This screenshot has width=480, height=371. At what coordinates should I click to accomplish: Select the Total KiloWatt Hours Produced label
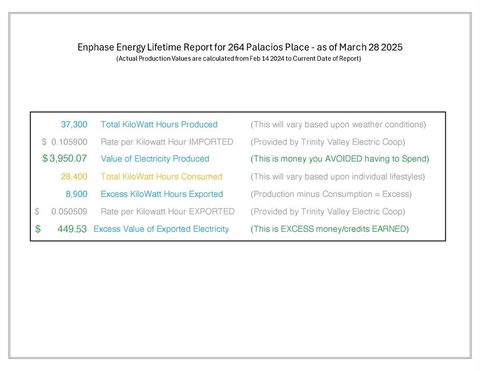coord(159,124)
